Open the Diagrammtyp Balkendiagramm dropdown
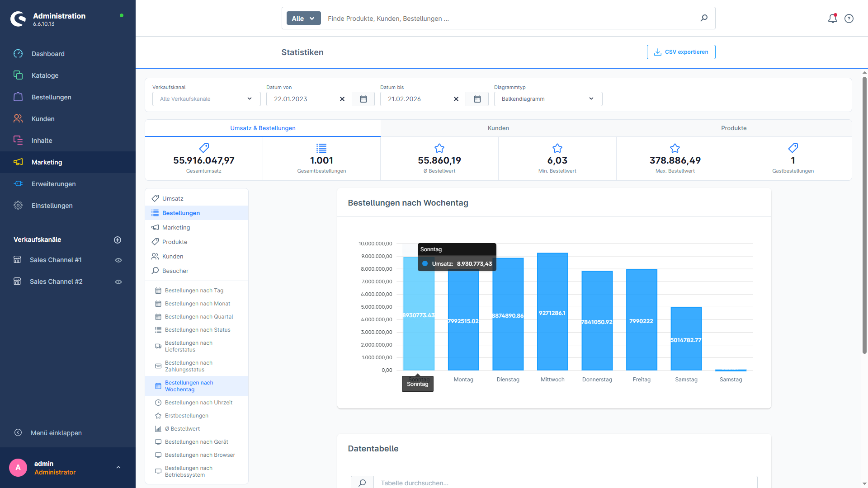Viewport: 868px width, 488px height. 547,99
